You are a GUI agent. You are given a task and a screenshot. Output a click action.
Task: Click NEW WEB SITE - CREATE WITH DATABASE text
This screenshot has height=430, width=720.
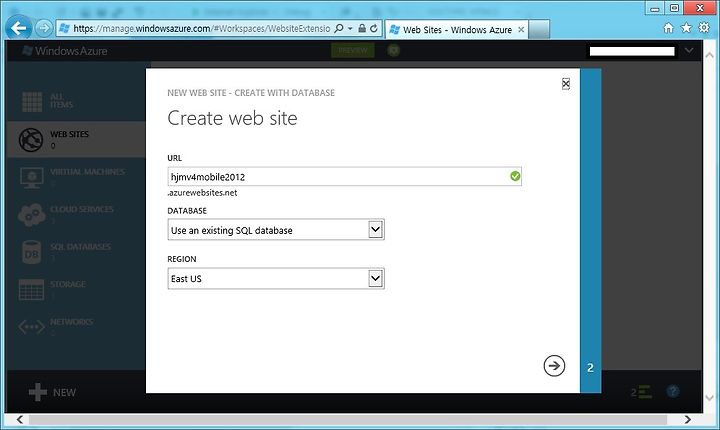pos(251,93)
